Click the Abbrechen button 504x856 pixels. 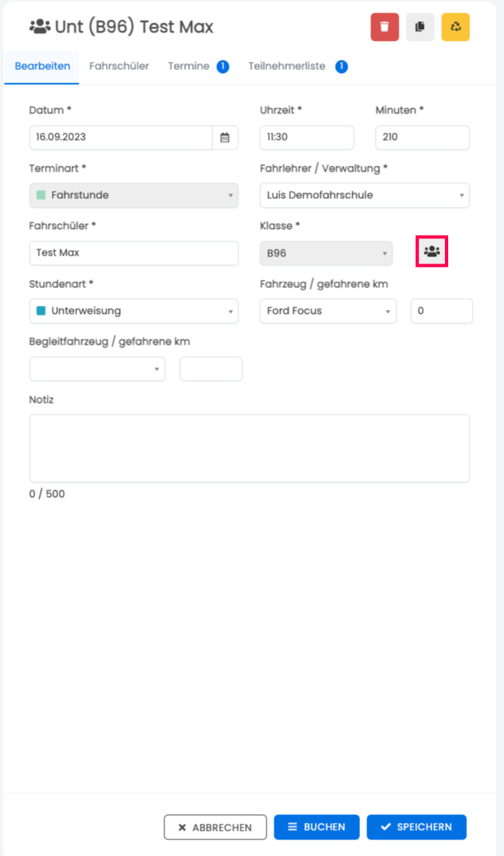[215, 827]
